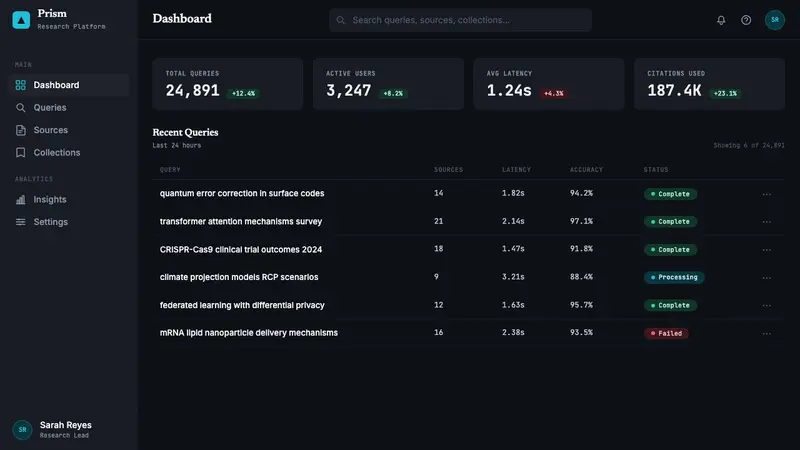The width and height of the screenshot is (800, 450).
Task: Open query 'climate projection models RCP scenarios'
Action: point(239,277)
